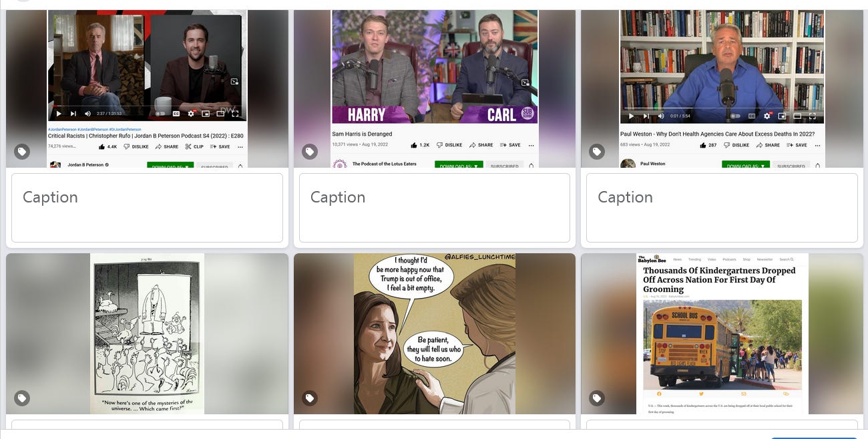Click the thumbs-up 287 in Paul Weston screenshot

[x=708, y=145]
